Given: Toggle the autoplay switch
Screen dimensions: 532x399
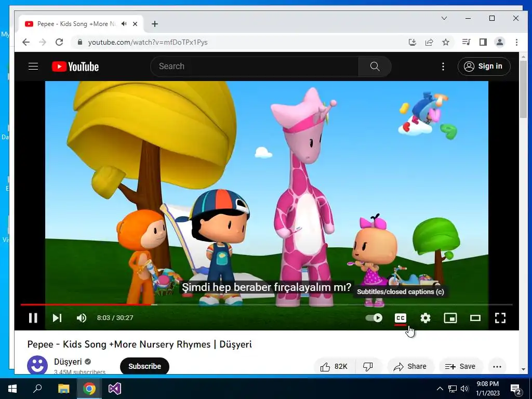Looking at the screenshot, I should [x=374, y=318].
